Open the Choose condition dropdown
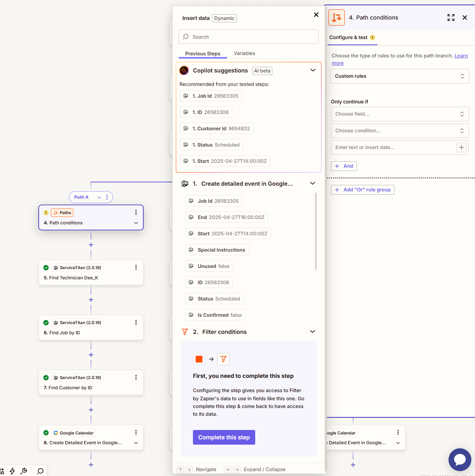This screenshot has width=475, height=476. (x=399, y=131)
